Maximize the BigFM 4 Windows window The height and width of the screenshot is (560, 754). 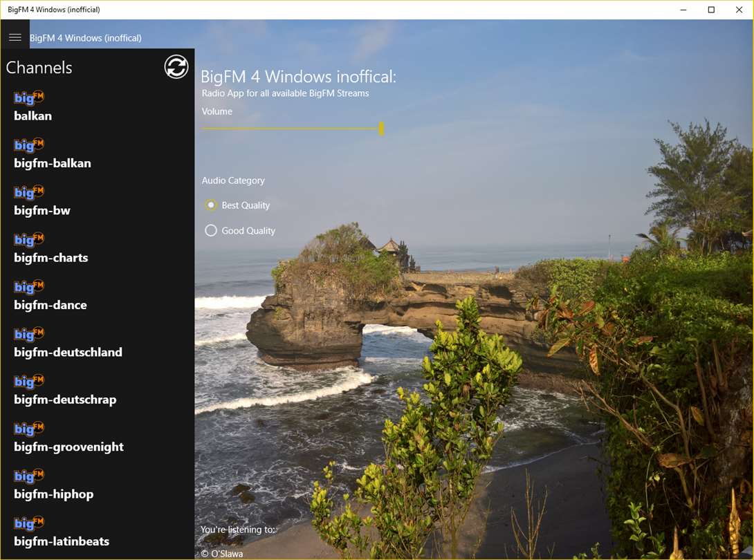(x=711, y=10)
